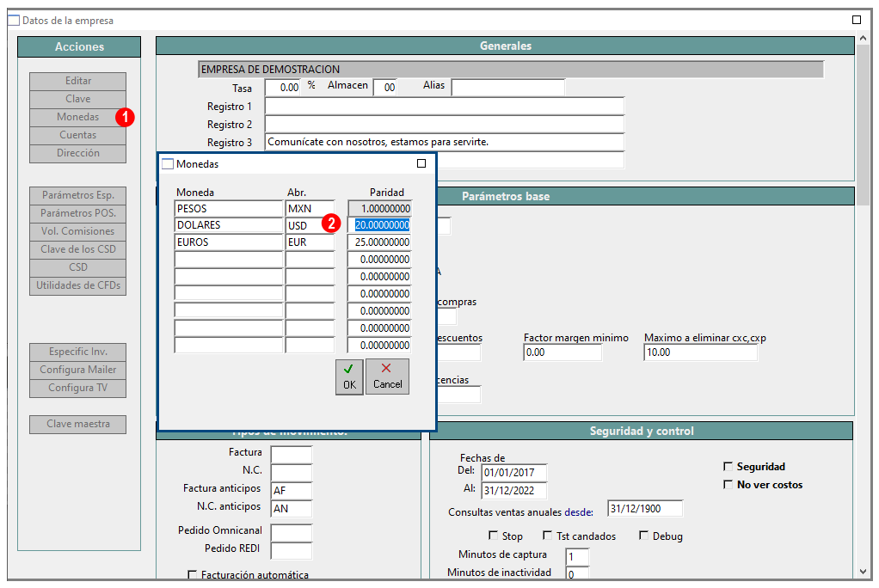Click the EUROS paridad field 25.00000000

[379, 242]
